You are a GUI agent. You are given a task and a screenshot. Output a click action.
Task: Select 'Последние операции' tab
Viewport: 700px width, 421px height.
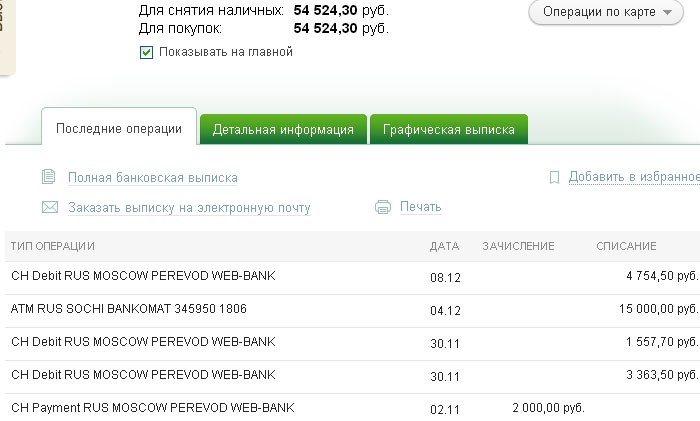pyautogui.click(x=119, y=129)
